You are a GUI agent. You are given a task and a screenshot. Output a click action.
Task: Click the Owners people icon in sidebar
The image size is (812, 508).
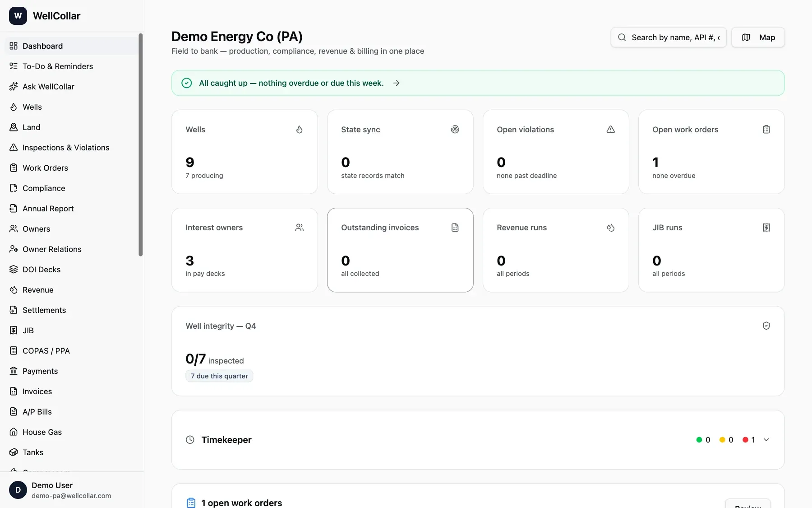point(14,229)
